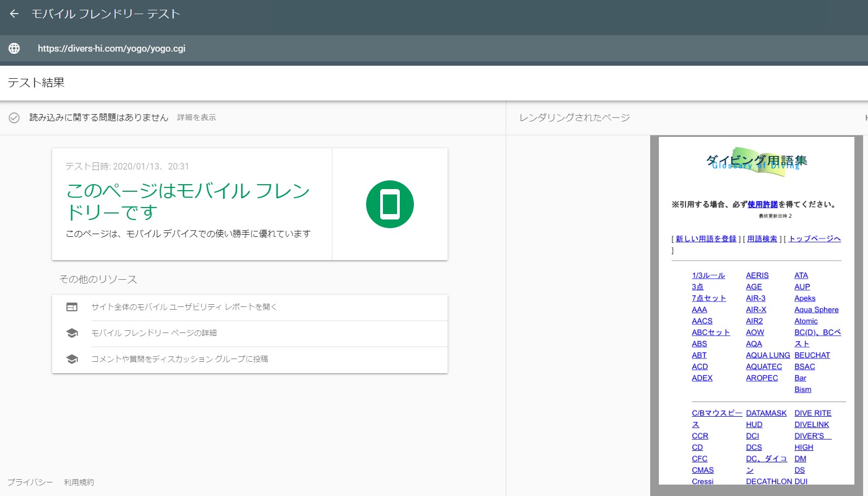The width and height of the screenshot is (868, 496).
Task: Click the CFC term link
Action: (700, 459)
